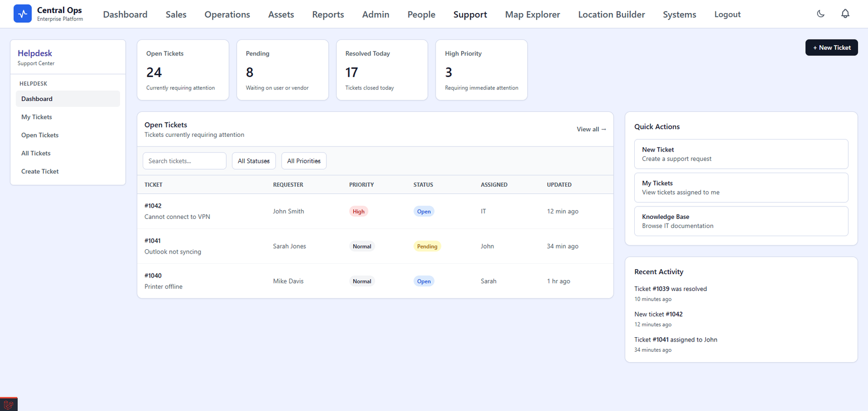Open the Knowledge Base quick action
This screenshot has width=868, height=411.
pos(741,221)
